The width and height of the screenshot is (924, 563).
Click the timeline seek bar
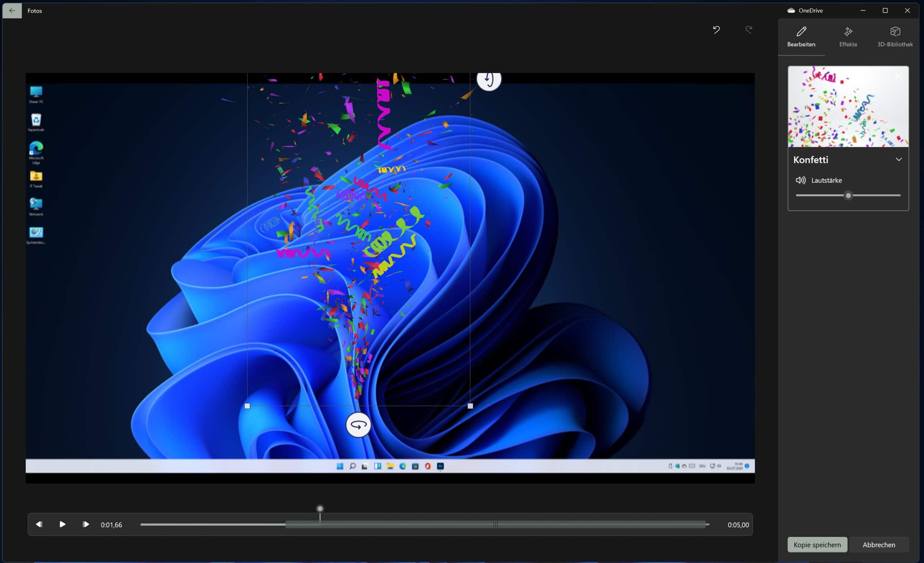coord(425,524)
